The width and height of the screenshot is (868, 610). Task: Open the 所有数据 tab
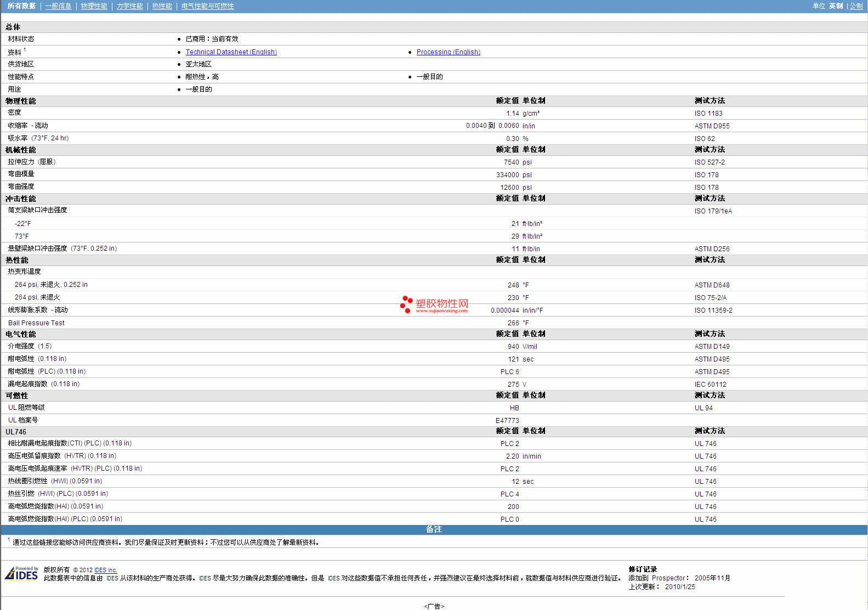(x=21, y=6)
